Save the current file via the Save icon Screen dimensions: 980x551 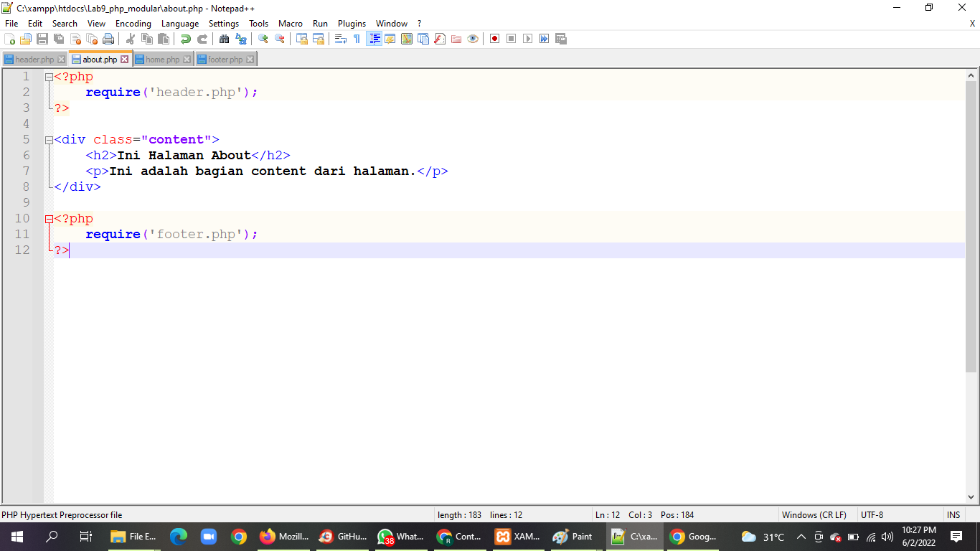42,39
